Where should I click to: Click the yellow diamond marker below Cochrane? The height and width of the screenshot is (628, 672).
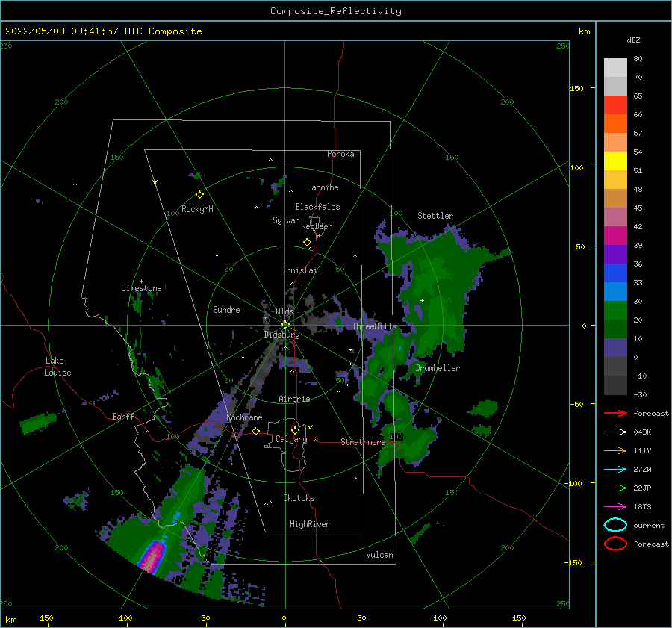point(256,431)
